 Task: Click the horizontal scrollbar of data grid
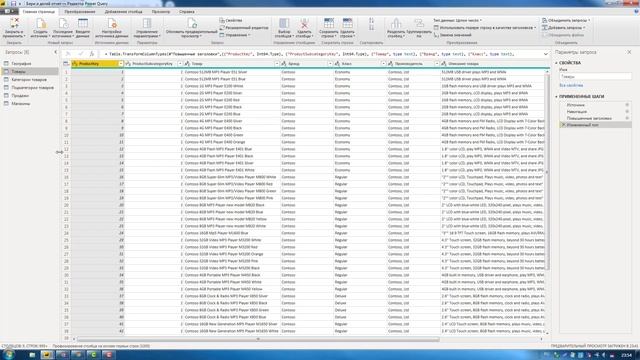coord(258,339)
